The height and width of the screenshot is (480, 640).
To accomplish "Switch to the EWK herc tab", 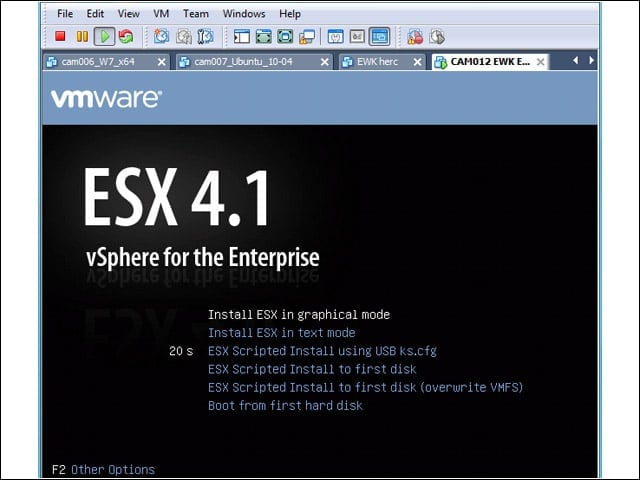I will (382, 62).
